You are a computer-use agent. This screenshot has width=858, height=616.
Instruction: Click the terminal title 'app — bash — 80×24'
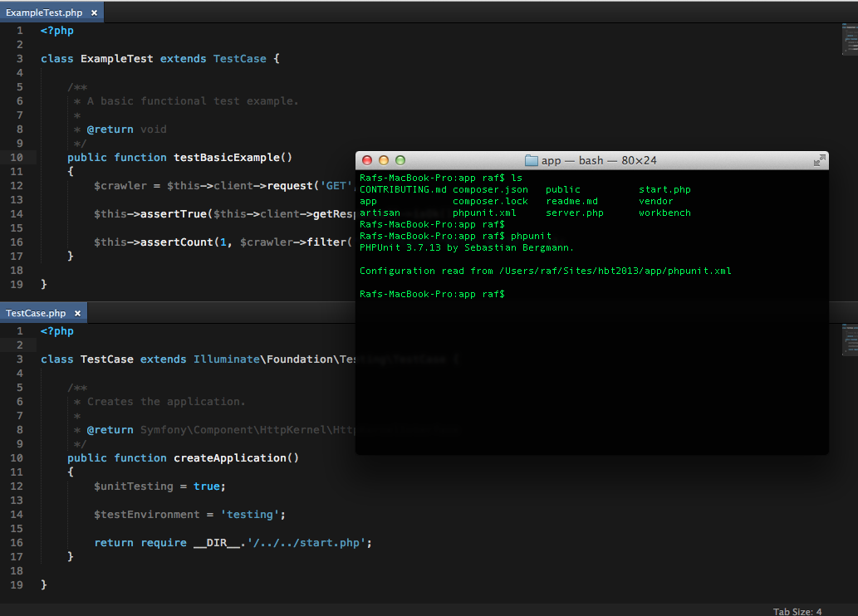[x=599, y=160]
